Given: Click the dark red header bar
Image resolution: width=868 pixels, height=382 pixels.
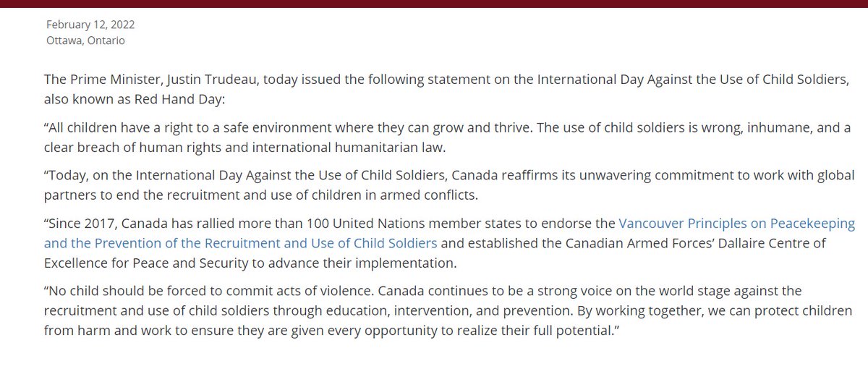Looking at the screenshot, I should (434, 3).
